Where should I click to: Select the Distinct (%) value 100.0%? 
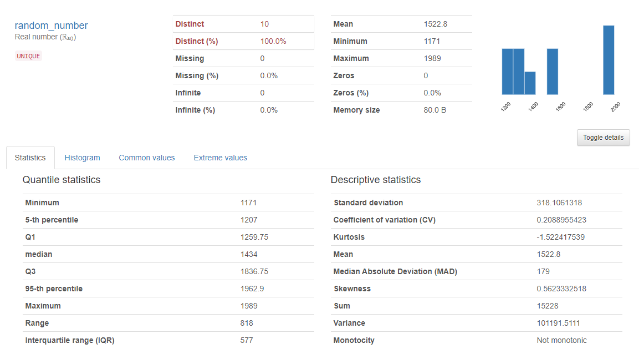coord(273,42)
